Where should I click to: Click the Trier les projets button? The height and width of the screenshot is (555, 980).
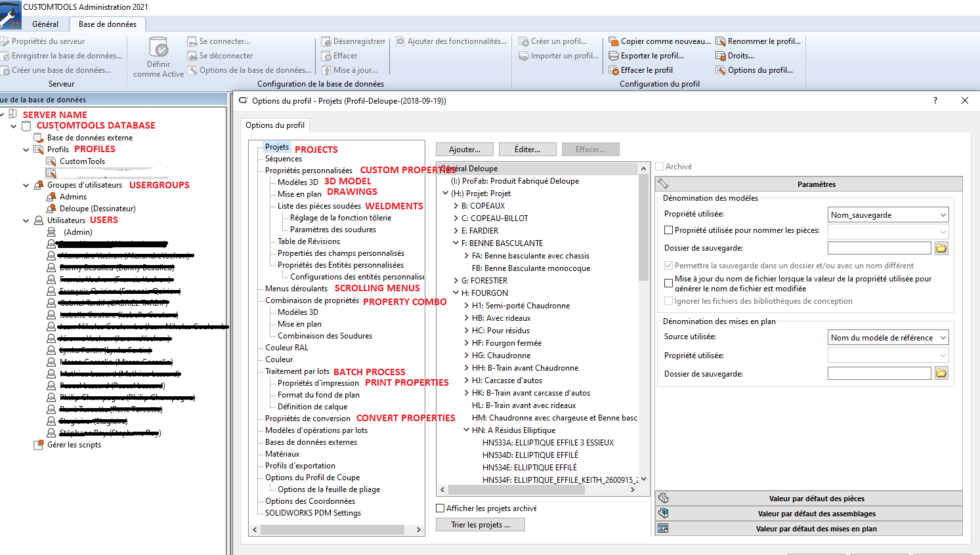480,525
